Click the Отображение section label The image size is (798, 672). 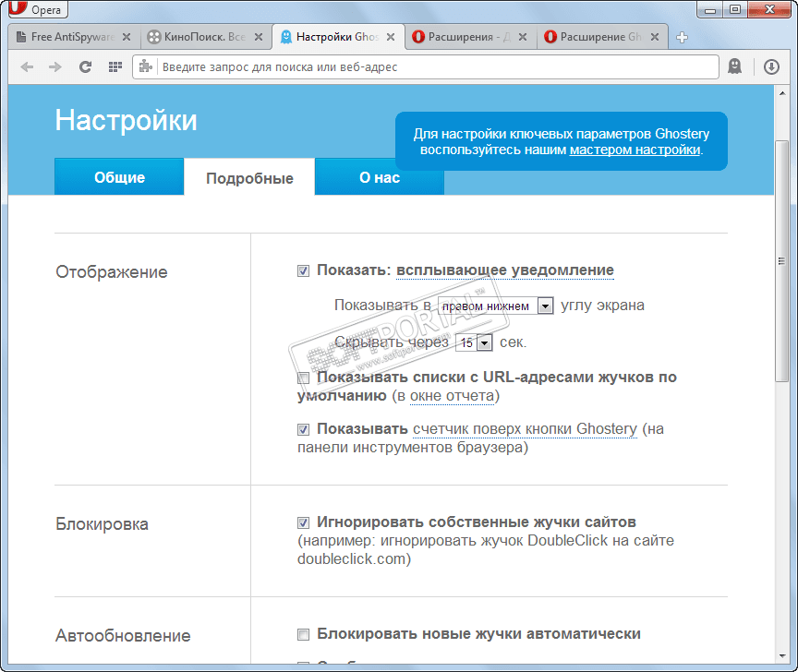(x=112, y=271)
